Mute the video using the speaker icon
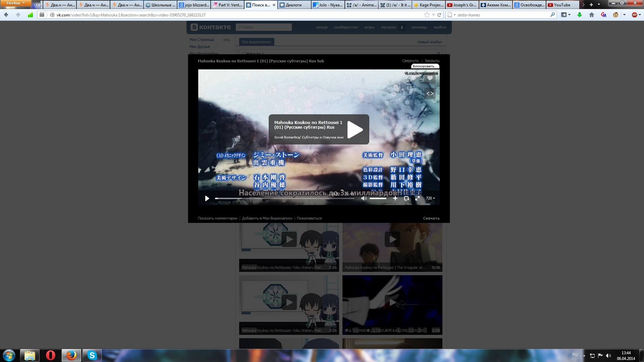This screenshot has height=362, width=644. click(x=364, y=198)
